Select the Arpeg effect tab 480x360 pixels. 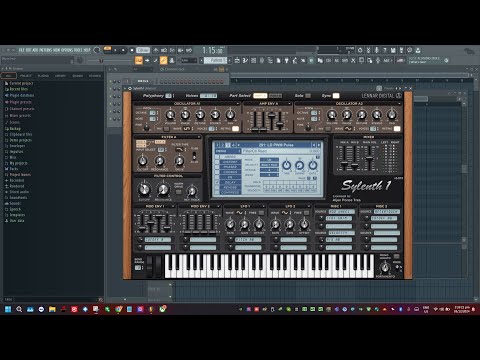230,157
